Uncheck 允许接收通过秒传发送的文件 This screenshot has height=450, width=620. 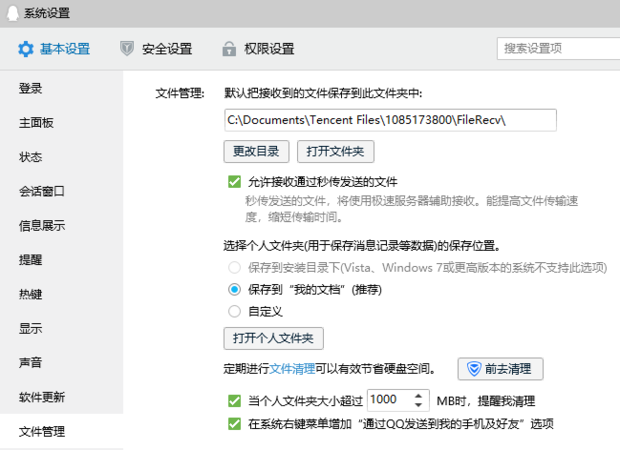point(234,182)
